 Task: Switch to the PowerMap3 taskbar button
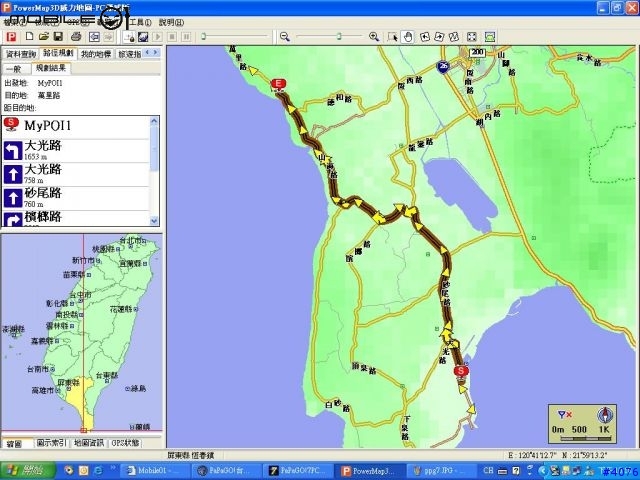(x=368, y=471)
